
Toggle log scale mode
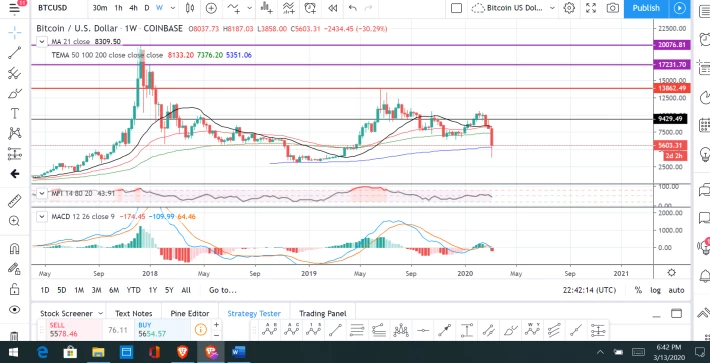pyautogui.click(x=655, y=290)
